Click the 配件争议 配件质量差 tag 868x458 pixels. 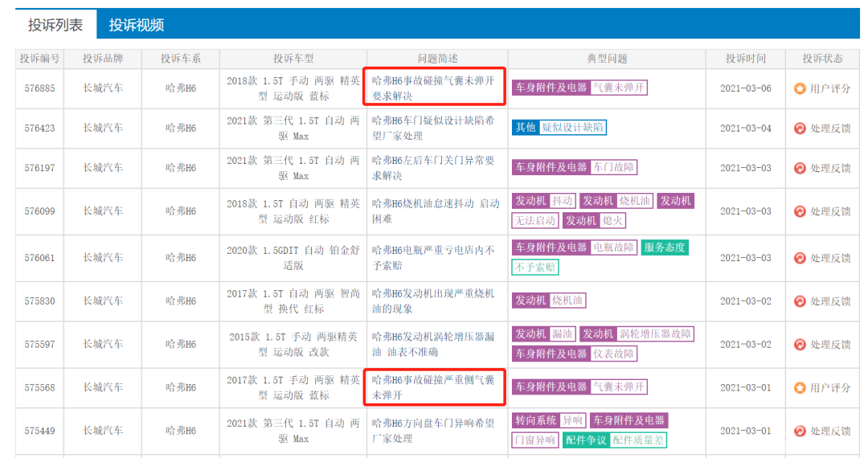[x=615, y=440]
